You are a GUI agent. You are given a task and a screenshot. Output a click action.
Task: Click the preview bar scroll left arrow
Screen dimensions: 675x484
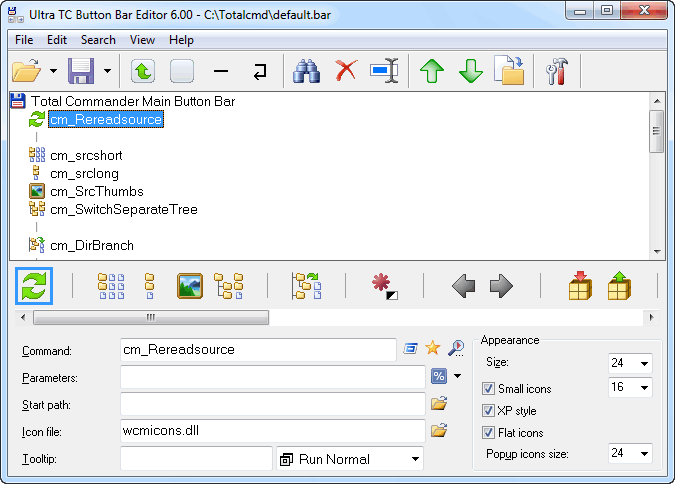pos(23,318)
